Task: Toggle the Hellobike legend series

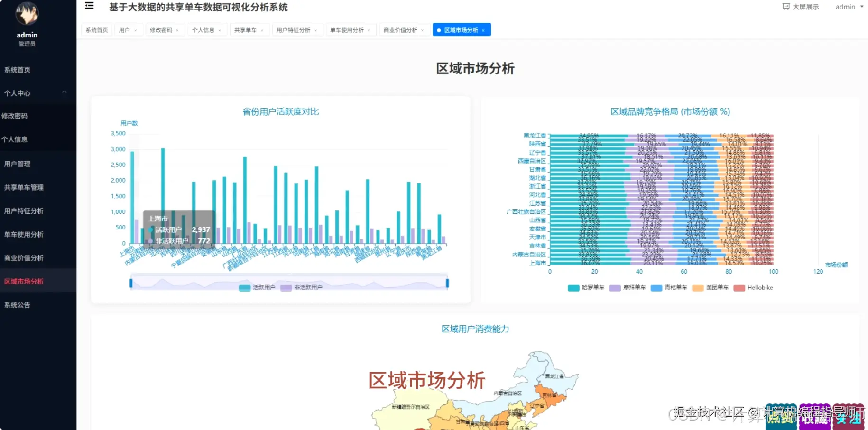Action: coord(753,288)
